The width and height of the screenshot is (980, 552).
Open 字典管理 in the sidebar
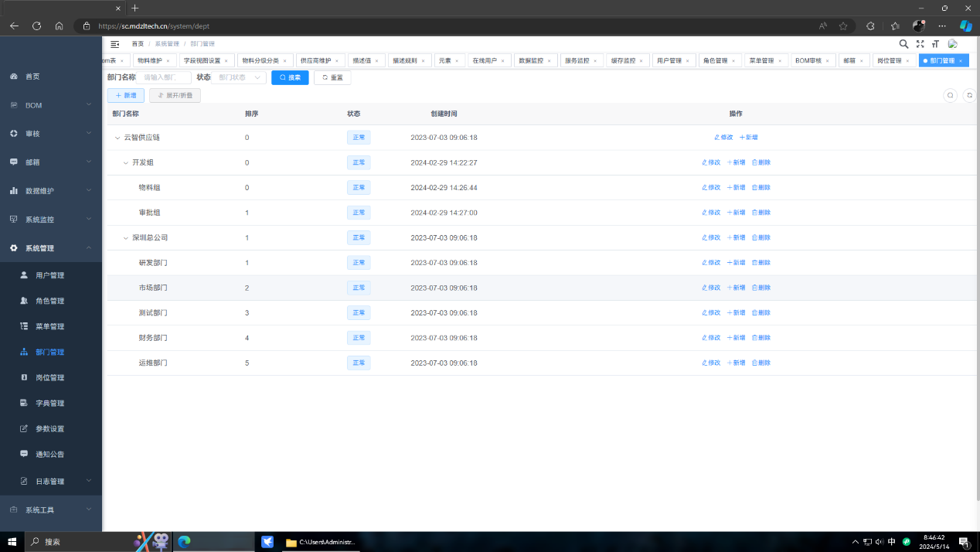[51, 403]
